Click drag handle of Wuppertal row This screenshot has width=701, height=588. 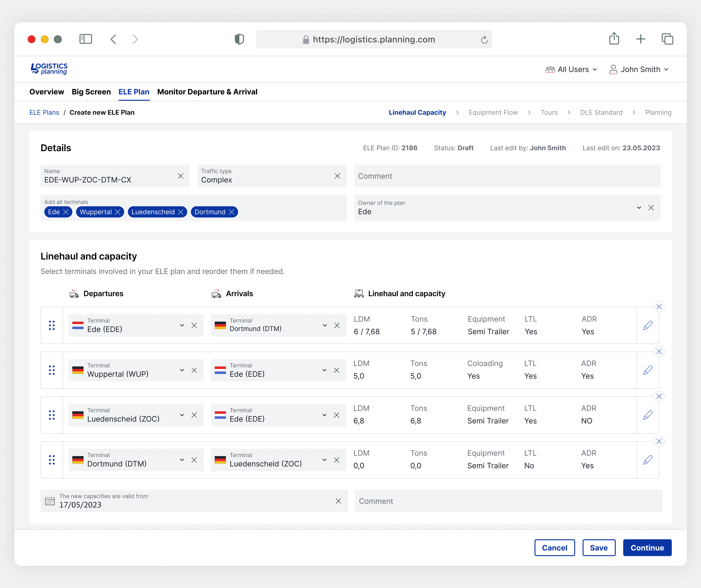52,370
